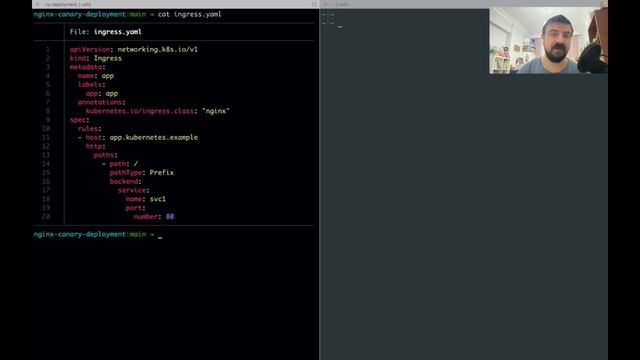Image resolution: width=640 pixels, height=360 pixels.
Task: Click the 'File: ingress.yaml' header
Action: click(x=105, y=32)
